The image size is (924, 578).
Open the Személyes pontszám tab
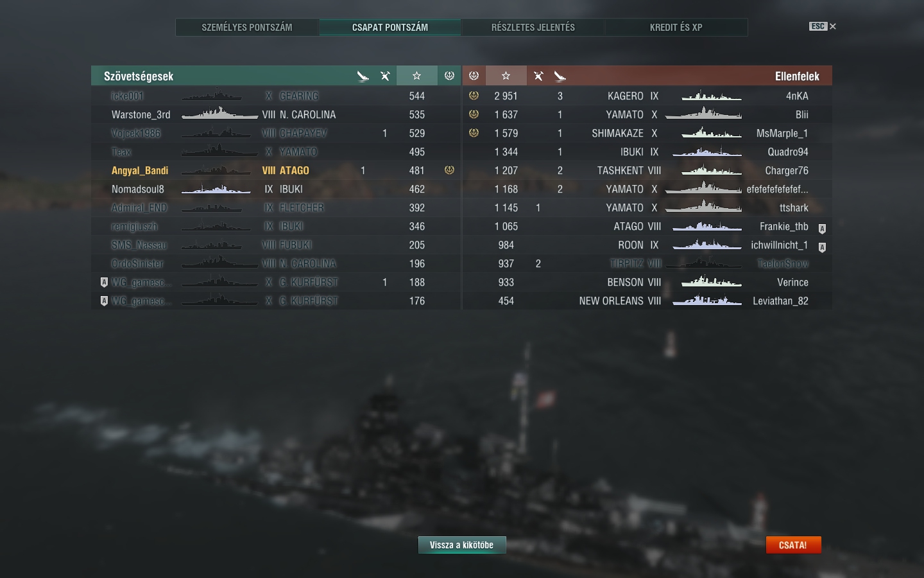coord(247,28)
